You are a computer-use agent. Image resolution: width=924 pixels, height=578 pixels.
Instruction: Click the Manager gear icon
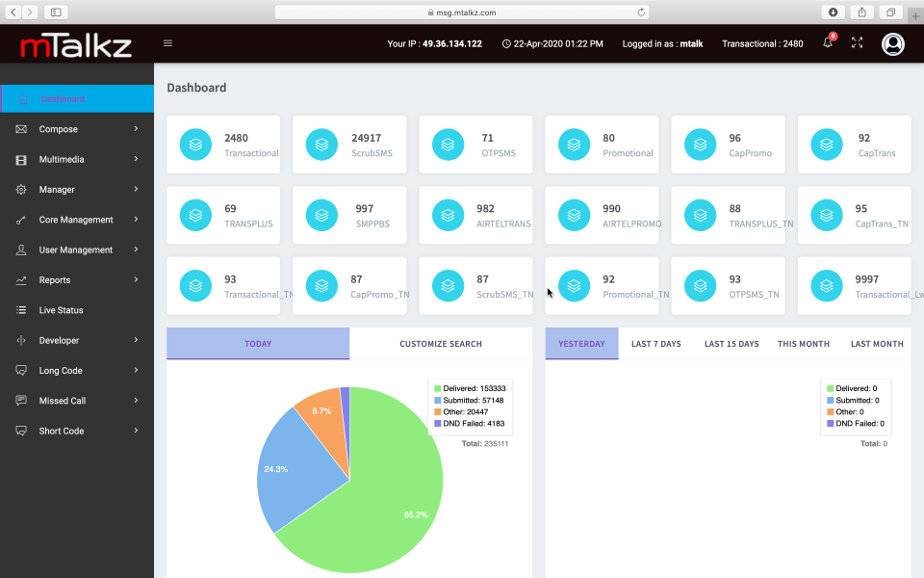[x=21, y=189]
